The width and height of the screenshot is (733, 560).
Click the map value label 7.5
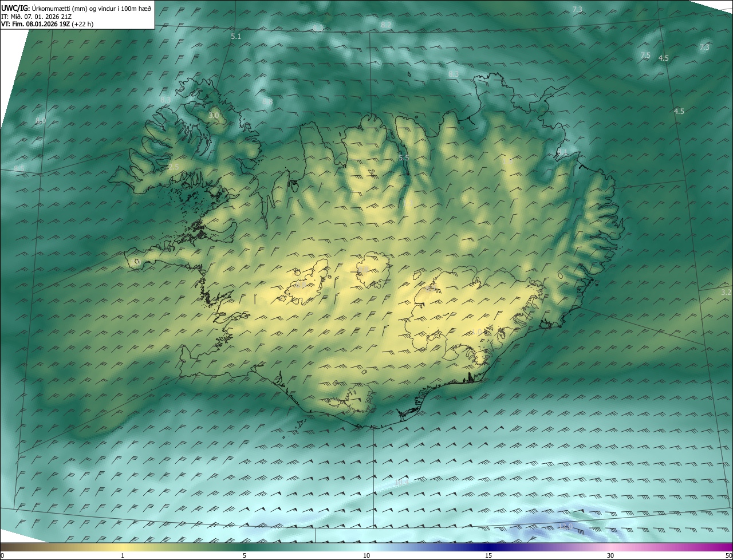point(645,56)
